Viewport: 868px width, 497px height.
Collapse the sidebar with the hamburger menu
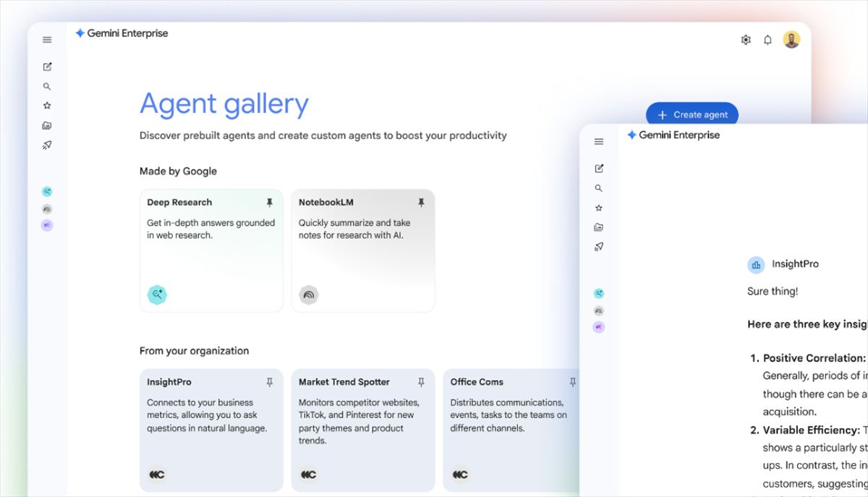coord(46,40)
